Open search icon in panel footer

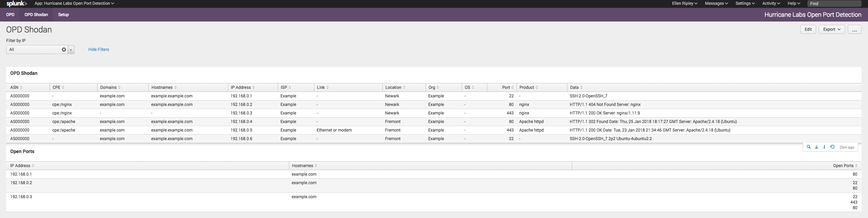(808, 147)
